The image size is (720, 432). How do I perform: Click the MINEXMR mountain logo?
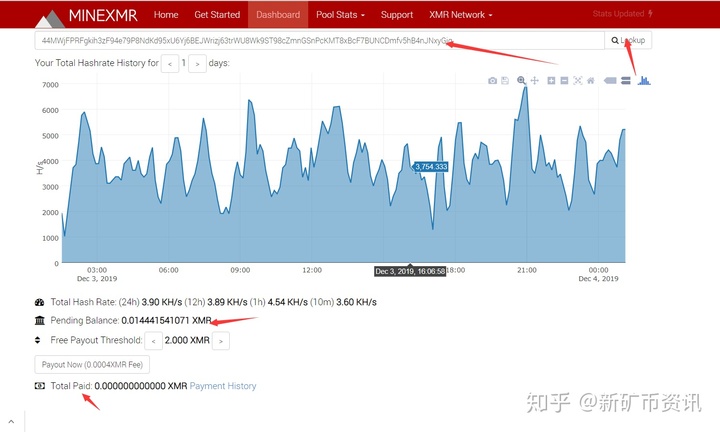pos(50,18)
